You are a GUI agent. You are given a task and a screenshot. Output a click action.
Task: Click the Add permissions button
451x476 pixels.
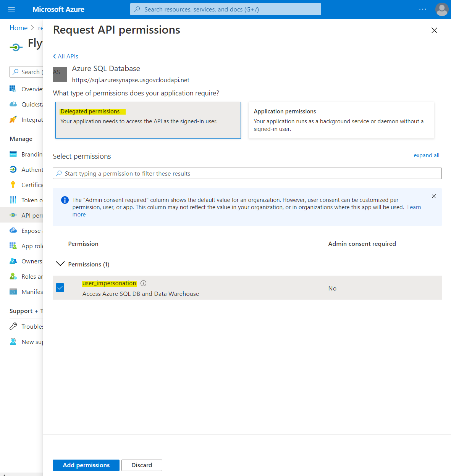[86, 465]
